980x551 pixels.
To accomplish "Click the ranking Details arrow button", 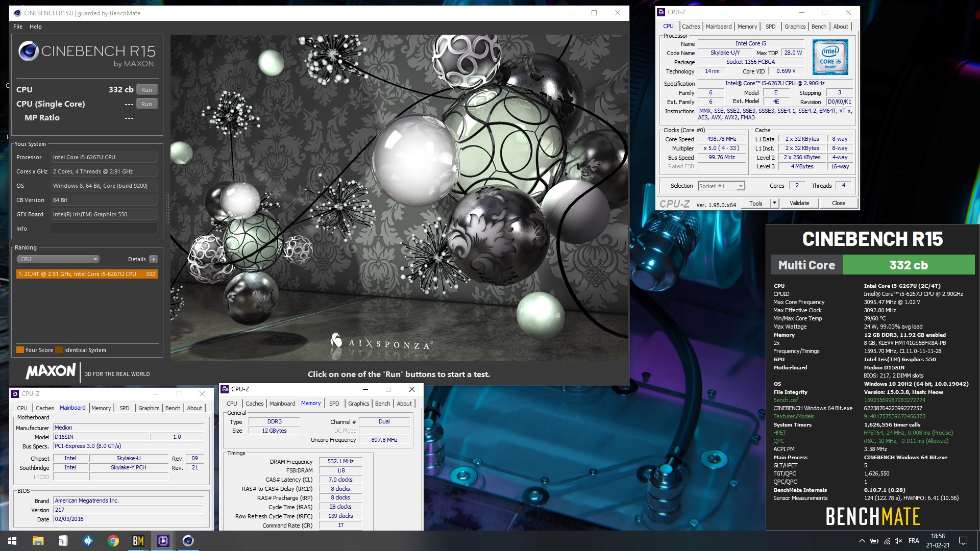I will tap(154, 259).
